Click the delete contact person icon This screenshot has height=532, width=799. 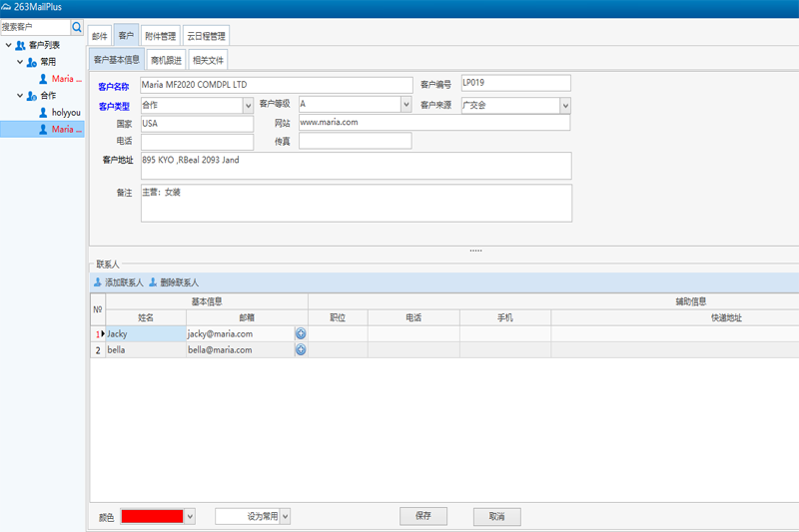(153, 282)
